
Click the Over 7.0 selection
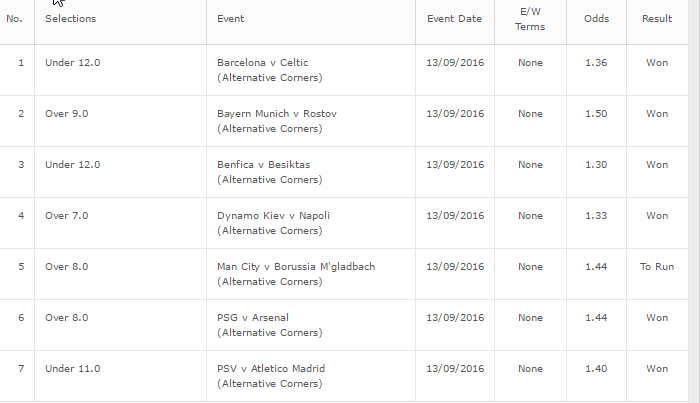(x=67, y=216)
